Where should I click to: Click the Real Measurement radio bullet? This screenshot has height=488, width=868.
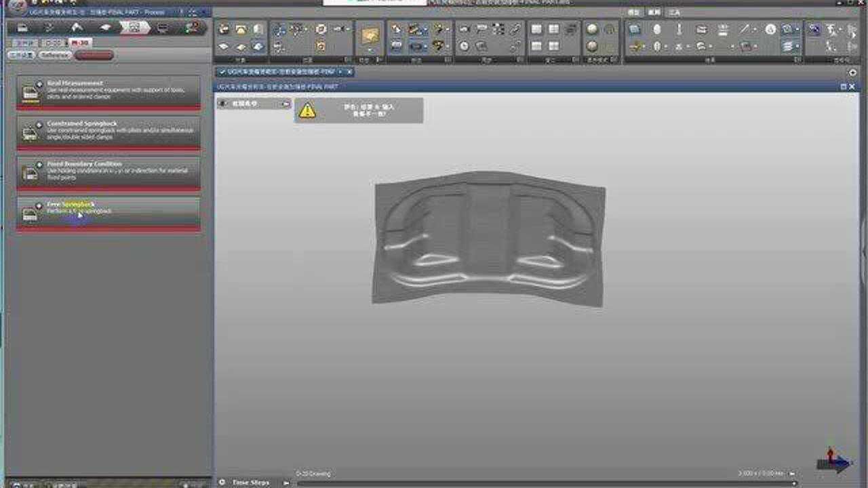(x=39, y=84)
